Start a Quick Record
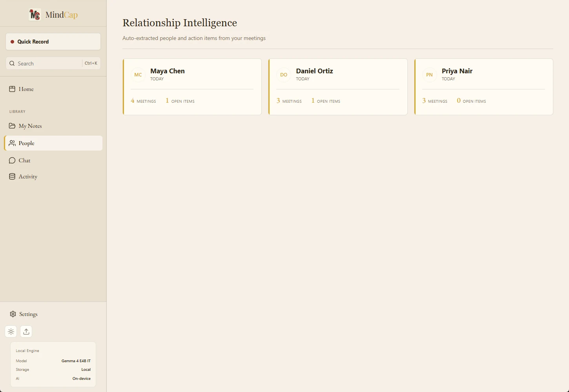The height and width of the screenshot is (392, 569). coord(53,42)
